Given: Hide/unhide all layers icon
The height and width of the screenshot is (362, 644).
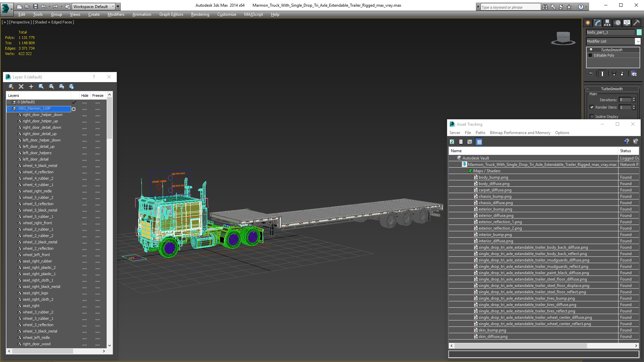Looking at the screenshot, I should (61, 86).
